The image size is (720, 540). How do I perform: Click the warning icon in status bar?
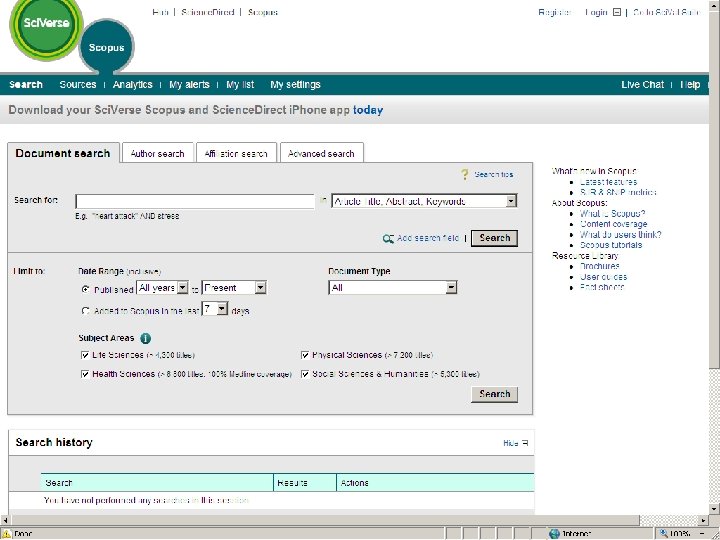6,534
